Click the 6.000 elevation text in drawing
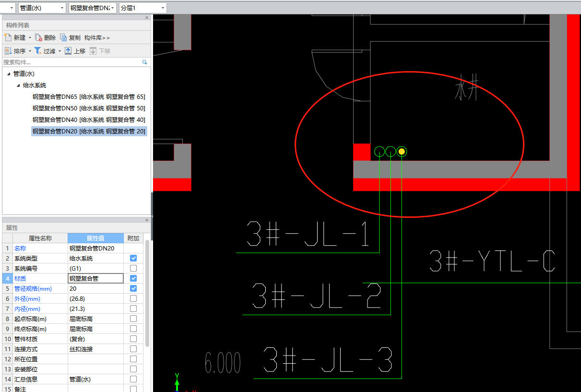The width and height of the screenshot is (581, 392). 223,363
